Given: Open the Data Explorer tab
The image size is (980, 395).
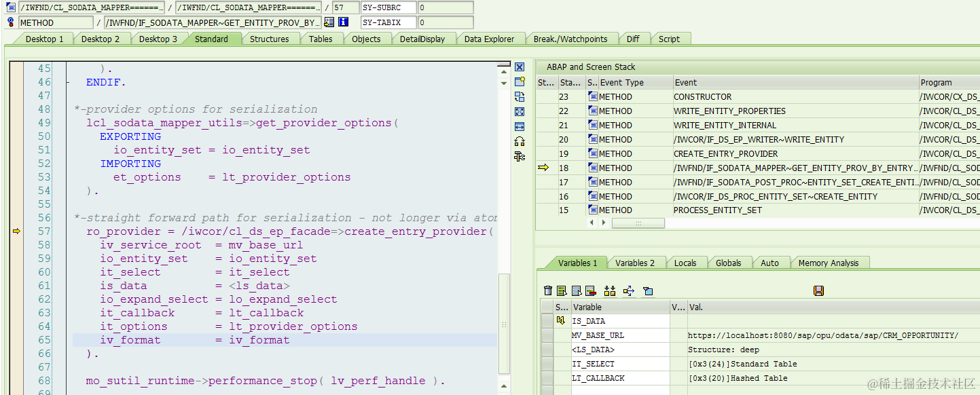Looking at the screenshot, I should tap(489, 39).
